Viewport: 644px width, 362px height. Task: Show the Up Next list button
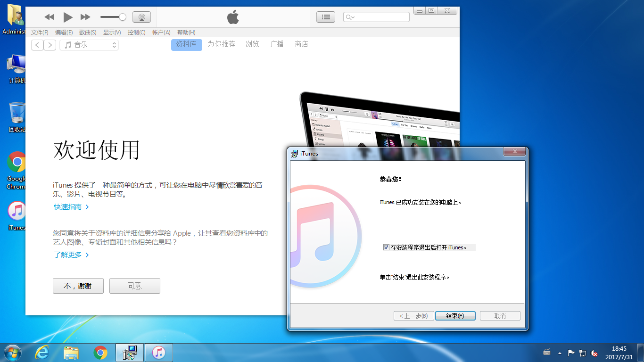[326, 17]
